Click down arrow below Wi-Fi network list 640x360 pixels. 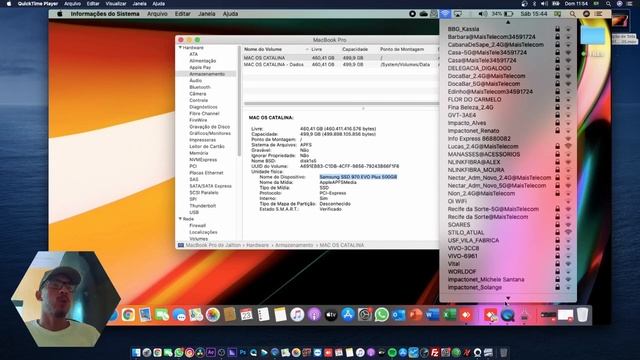tap(508, 298)
